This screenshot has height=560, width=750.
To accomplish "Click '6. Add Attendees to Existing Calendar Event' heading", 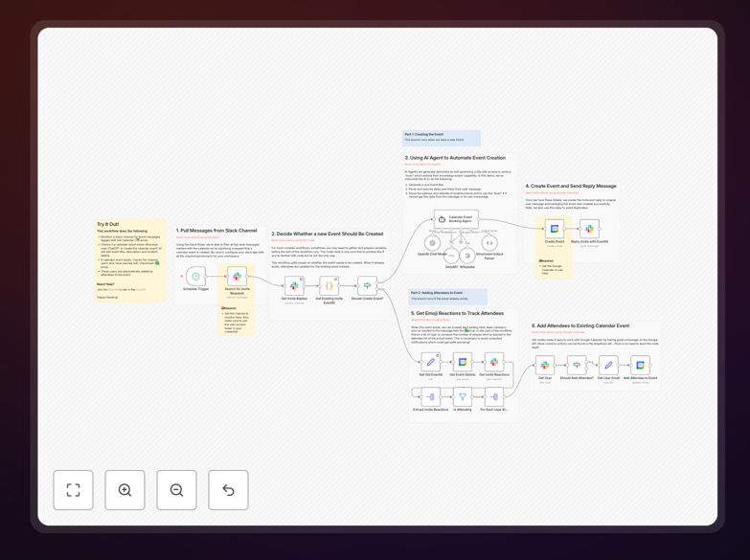I will pos(580,325).
